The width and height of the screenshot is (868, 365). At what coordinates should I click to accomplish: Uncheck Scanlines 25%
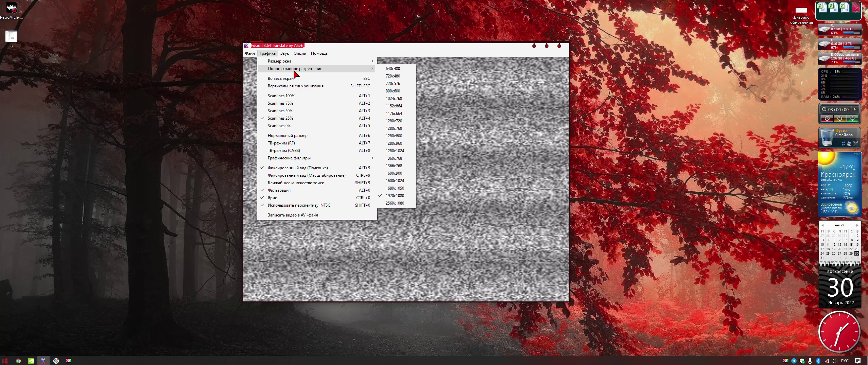(317, 118)
